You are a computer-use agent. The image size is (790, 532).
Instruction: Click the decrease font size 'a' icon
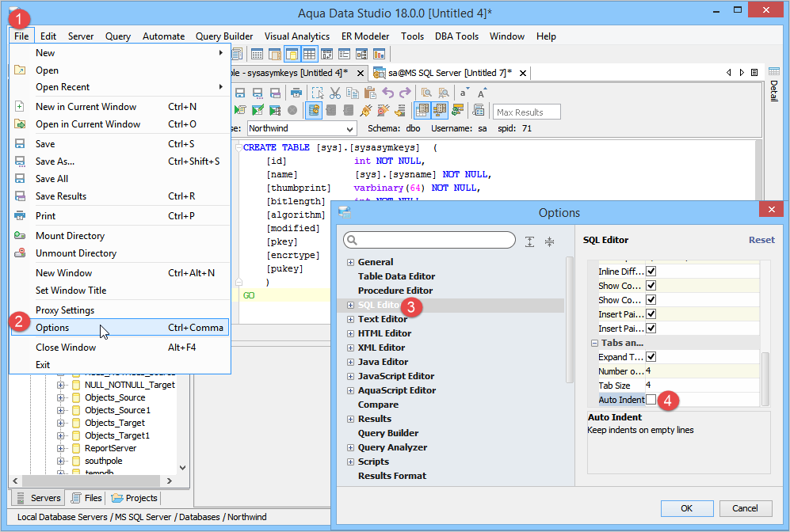(464, 93)
